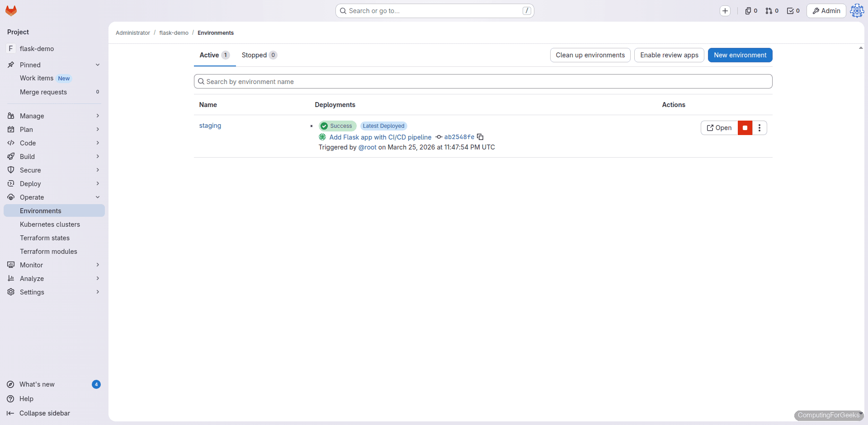Click the GitLab logo in the top corner
This screenshot has height=425, width=868.
point(11,10)
